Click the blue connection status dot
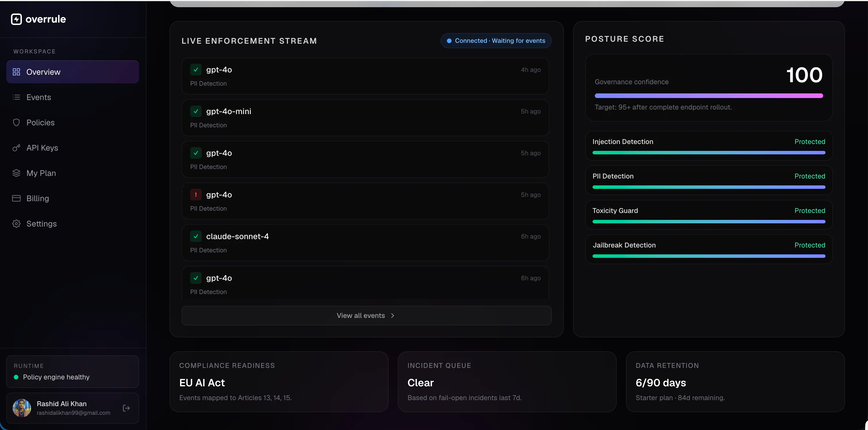Viewport: 868px width, 430px height. tap(449, 41)
